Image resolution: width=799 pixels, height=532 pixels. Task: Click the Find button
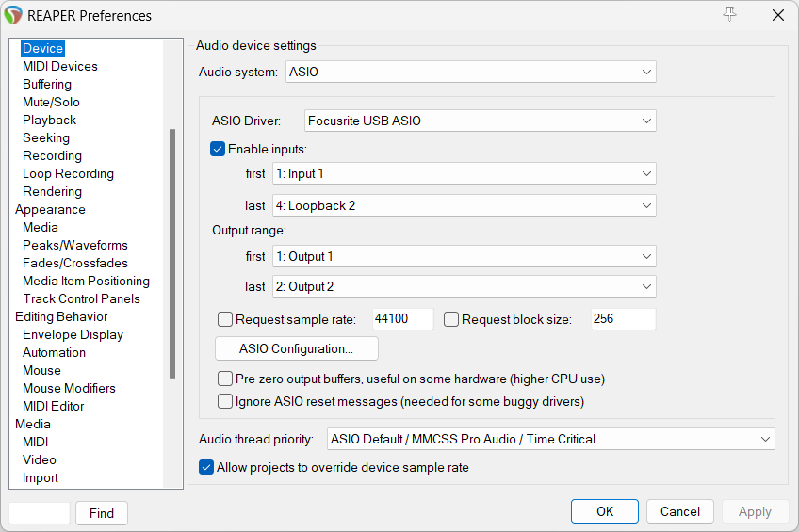102,513
